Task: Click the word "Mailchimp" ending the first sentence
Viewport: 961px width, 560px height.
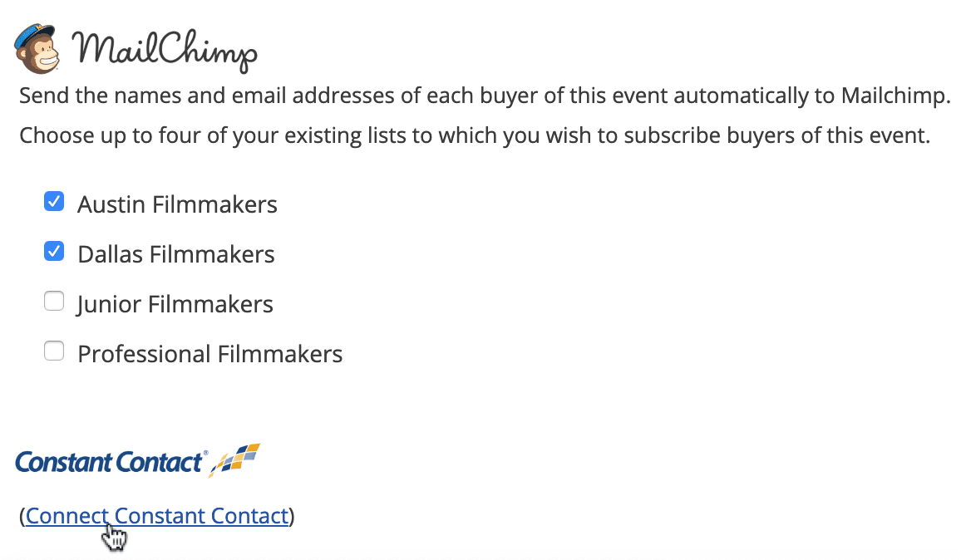Action: pos(894,96)
